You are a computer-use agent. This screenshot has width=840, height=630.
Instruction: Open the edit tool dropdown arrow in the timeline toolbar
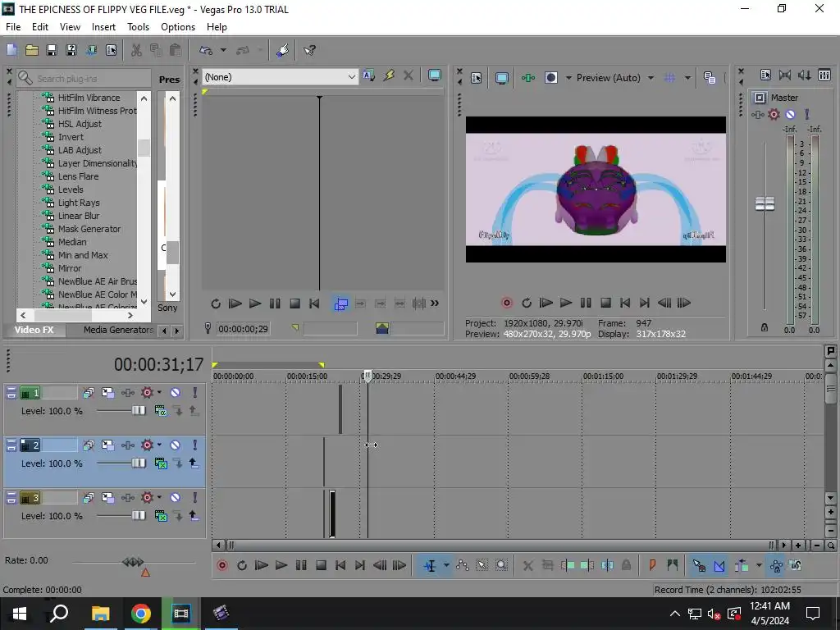tap(445, 565)
